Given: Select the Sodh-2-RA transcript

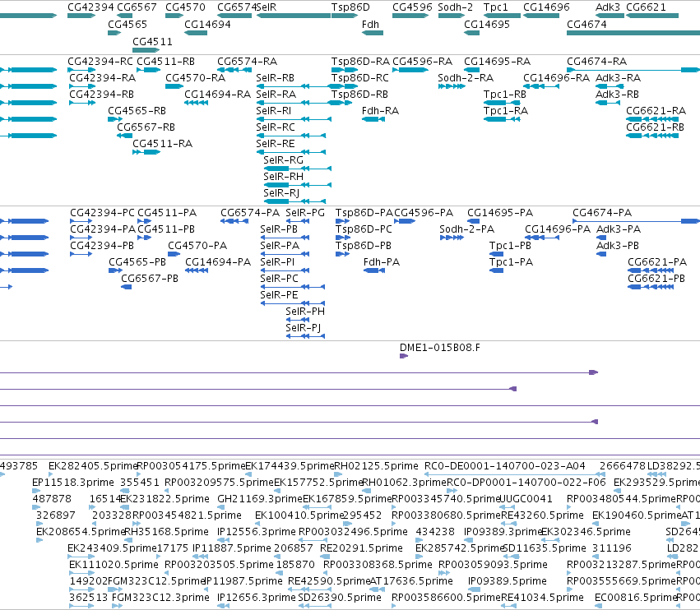Looking at the screenshot, I should (452, 86).
